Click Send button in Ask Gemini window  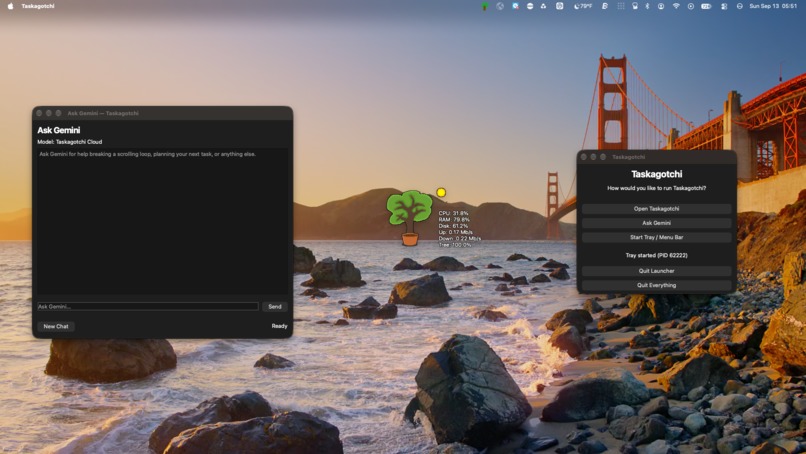(275, 306)
